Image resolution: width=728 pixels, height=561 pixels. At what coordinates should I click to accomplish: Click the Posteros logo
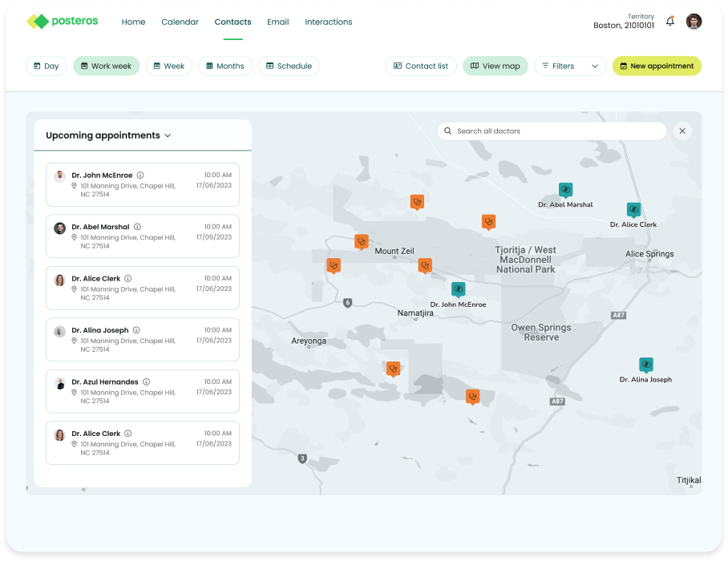[x=63, y=22]
